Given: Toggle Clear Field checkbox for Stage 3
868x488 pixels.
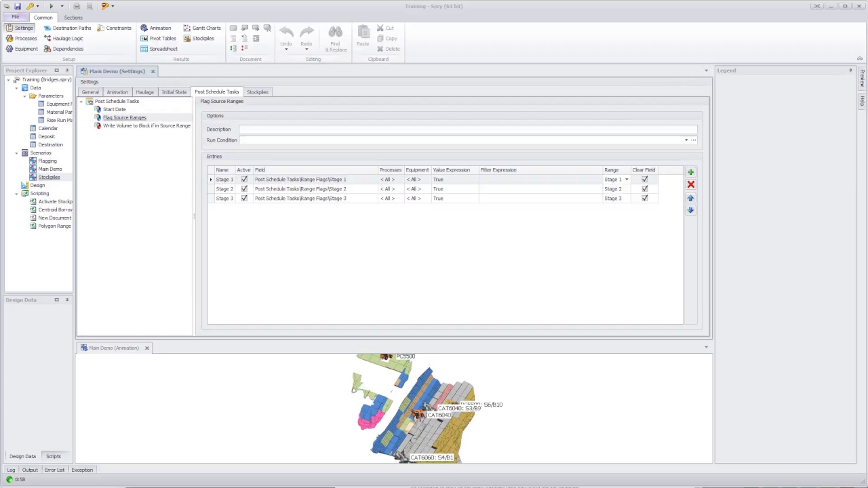Looking at the screenshot, I should tap(645, 199).
